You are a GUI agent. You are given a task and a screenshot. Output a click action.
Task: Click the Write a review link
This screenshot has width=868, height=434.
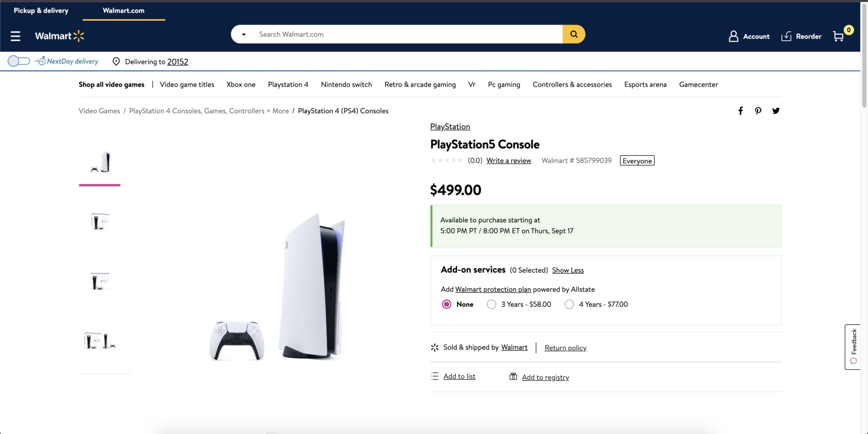tap(509, 160)
